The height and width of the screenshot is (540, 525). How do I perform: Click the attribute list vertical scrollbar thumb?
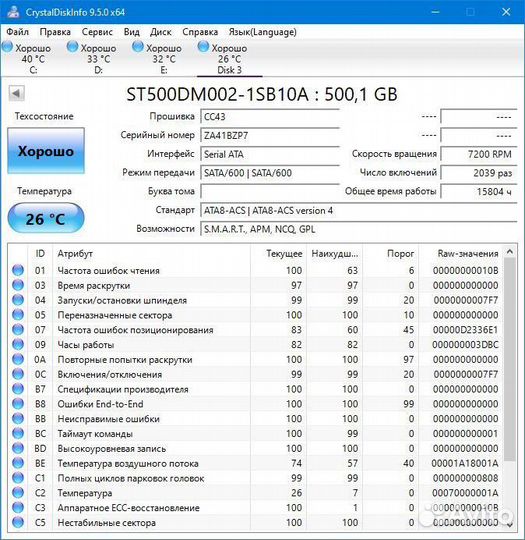tap(510, 360)
